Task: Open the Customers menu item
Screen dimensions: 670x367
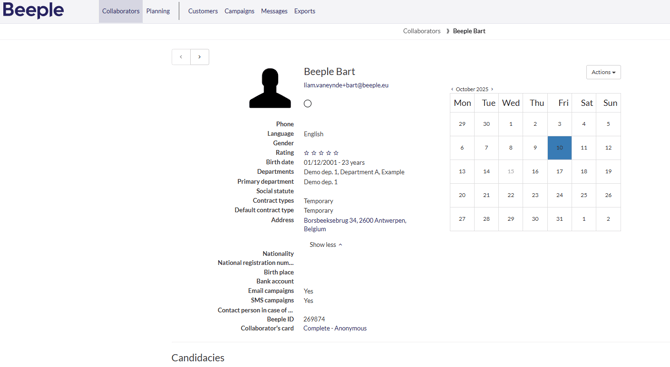Action: (x=203, y=11)
